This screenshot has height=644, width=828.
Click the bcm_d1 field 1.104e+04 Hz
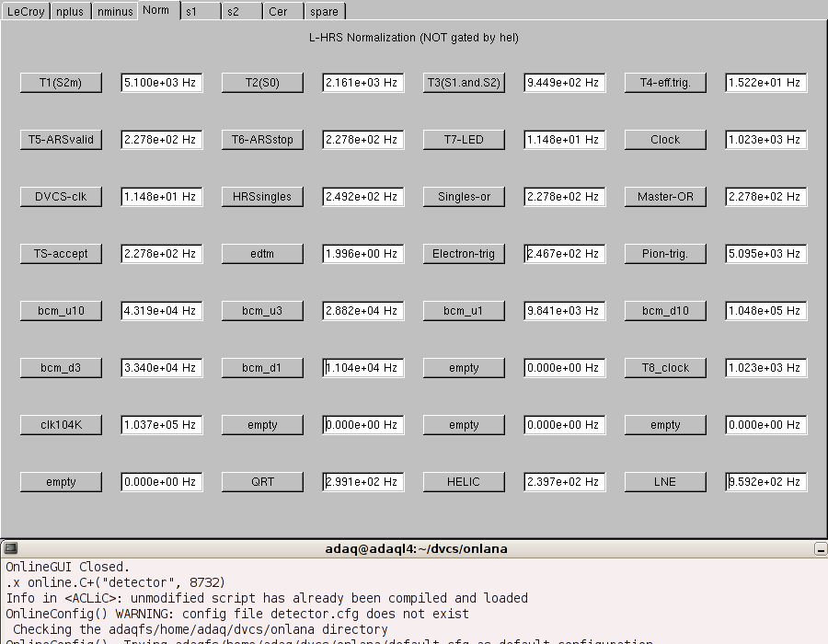click(363, 368)
